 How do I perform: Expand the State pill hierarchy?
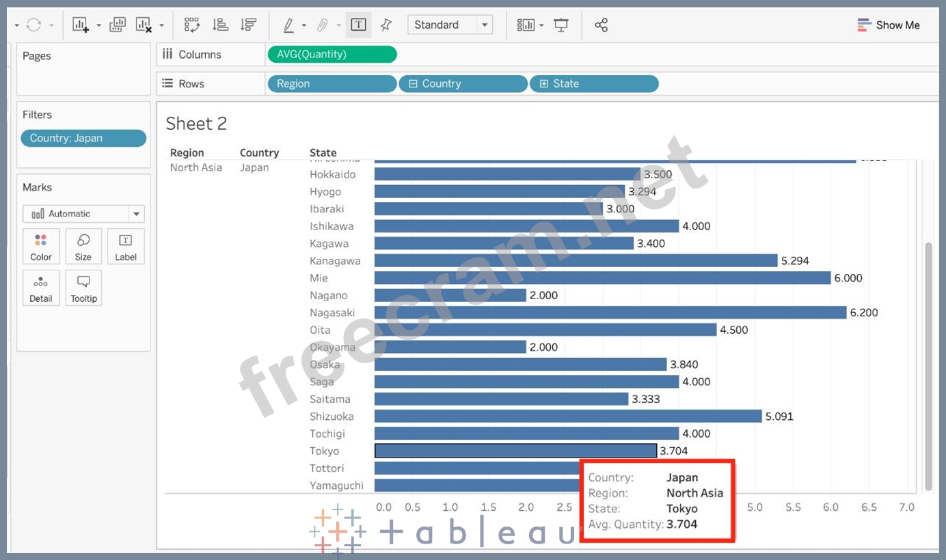point(544,84)
